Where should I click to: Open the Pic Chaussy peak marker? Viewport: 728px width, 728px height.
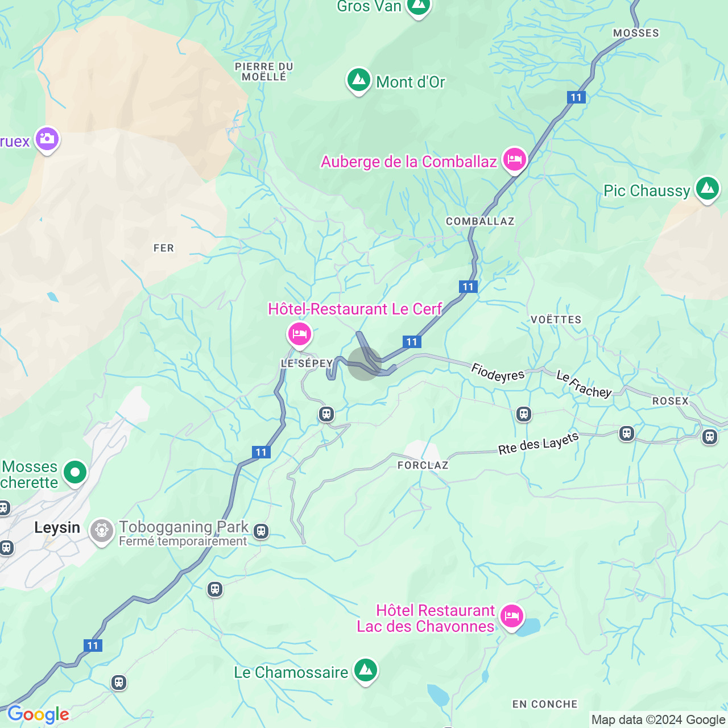708,189
